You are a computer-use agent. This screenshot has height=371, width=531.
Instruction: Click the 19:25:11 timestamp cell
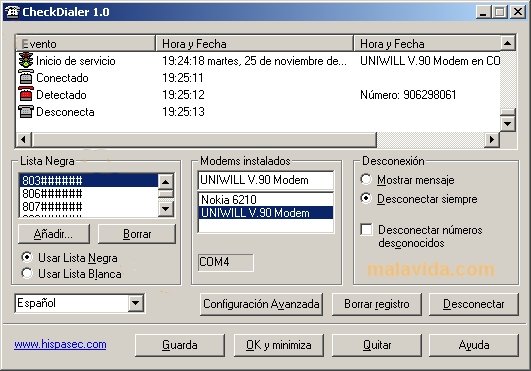183,78
